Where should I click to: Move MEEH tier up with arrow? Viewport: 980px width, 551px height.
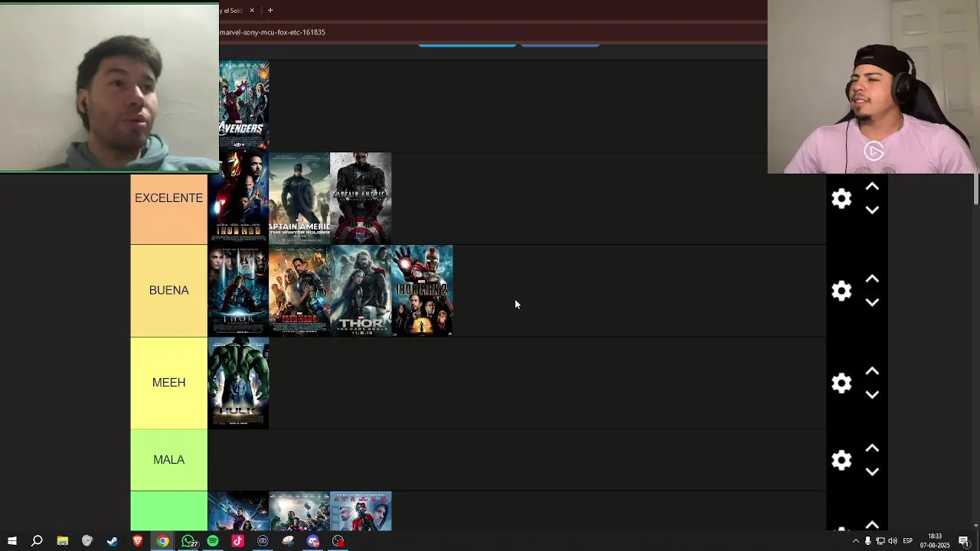[872, 371]
